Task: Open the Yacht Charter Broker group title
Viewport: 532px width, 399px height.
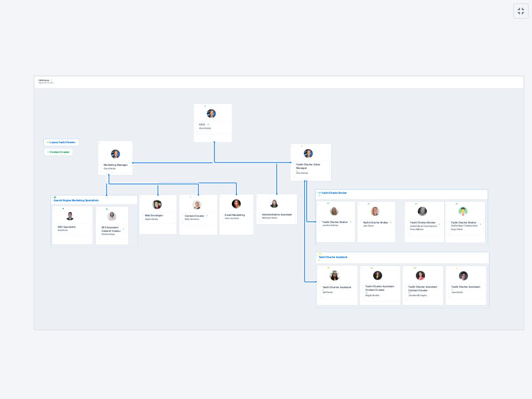Action: [x=334, y=193]
